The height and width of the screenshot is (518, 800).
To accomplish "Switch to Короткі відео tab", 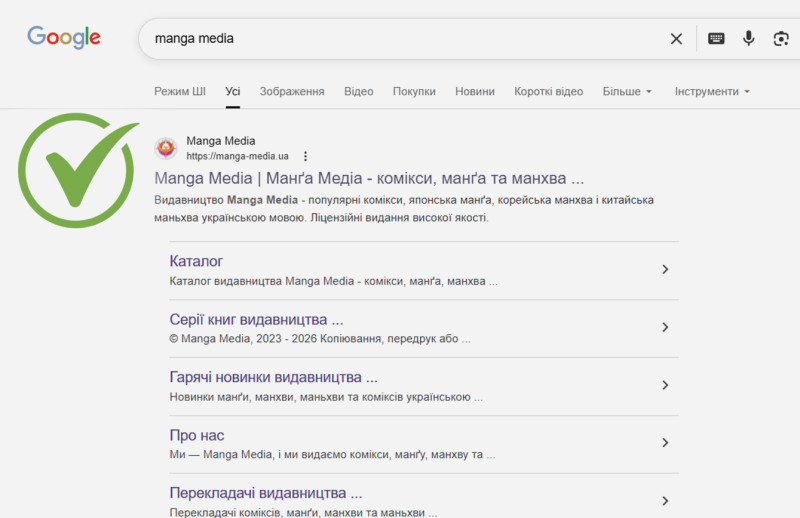I will (x=548, y=91).
